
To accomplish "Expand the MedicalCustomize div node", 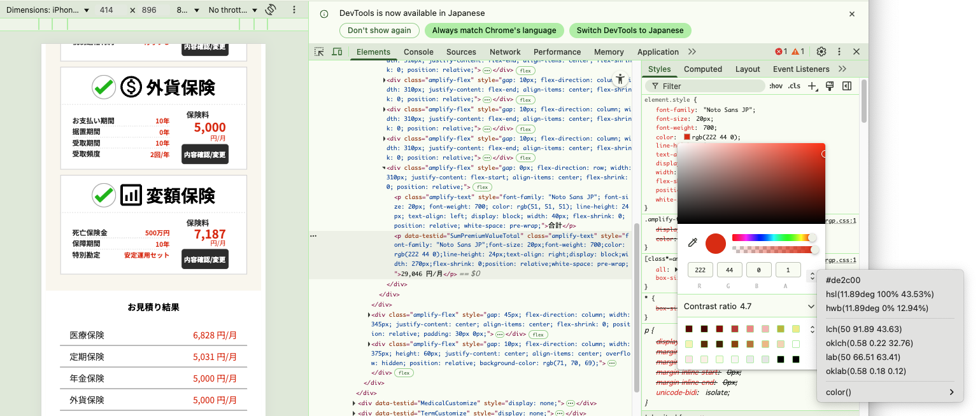I will (x=354, y=403).
